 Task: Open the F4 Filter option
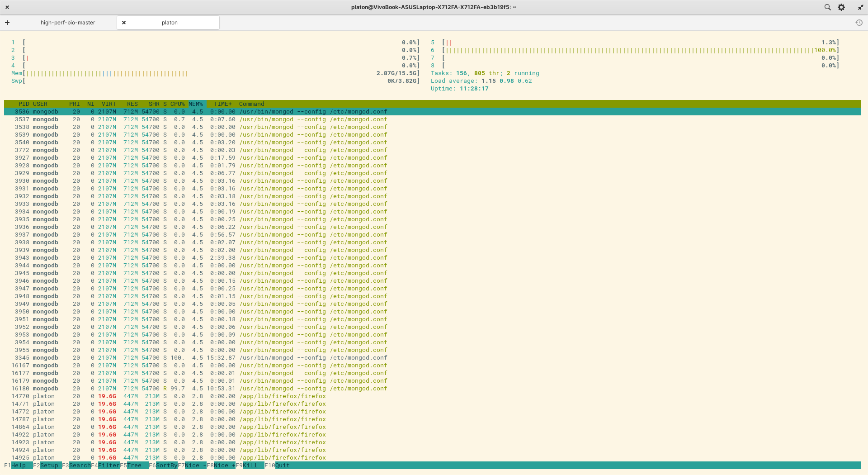[x=105, y=465]
